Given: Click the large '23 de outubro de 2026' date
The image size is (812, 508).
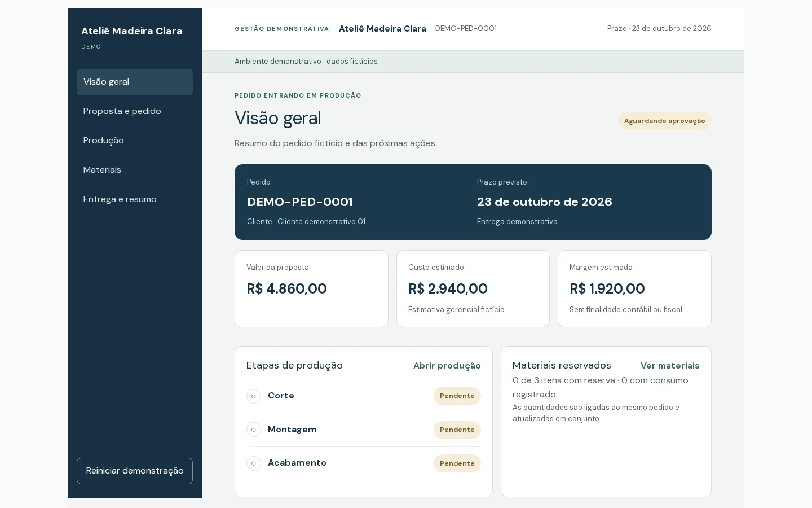Looking at the screenshot, I should point(545,202).
